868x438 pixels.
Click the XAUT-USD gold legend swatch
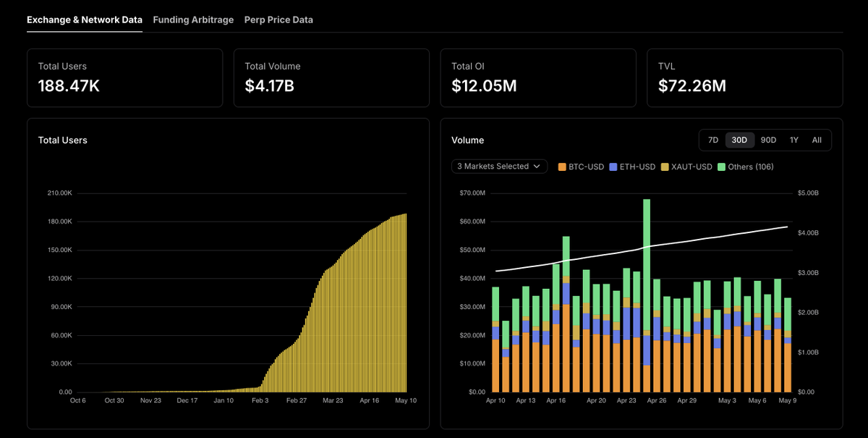click(664, 167)
